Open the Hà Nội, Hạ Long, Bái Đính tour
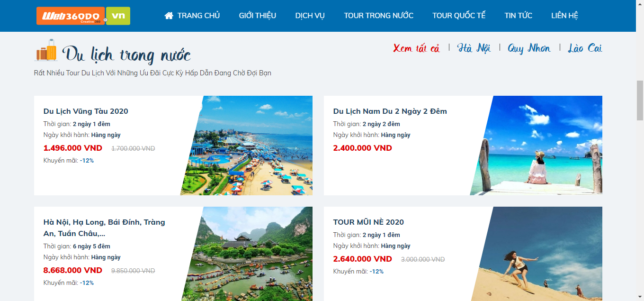 click(x=104, y=228)
